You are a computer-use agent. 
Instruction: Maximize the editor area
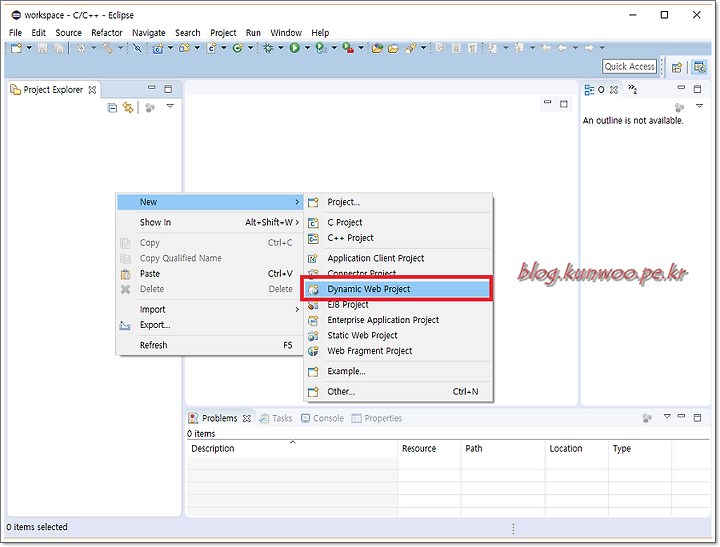tap(564, 104)
